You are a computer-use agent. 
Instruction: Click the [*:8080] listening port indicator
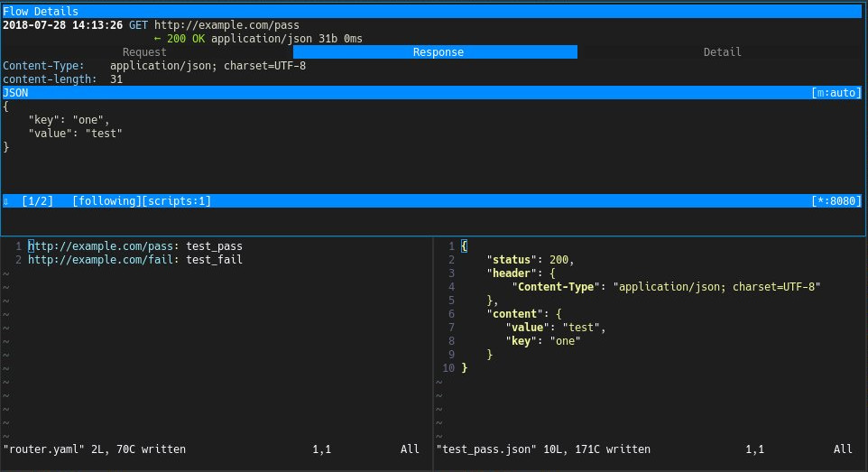pos(836,201)
